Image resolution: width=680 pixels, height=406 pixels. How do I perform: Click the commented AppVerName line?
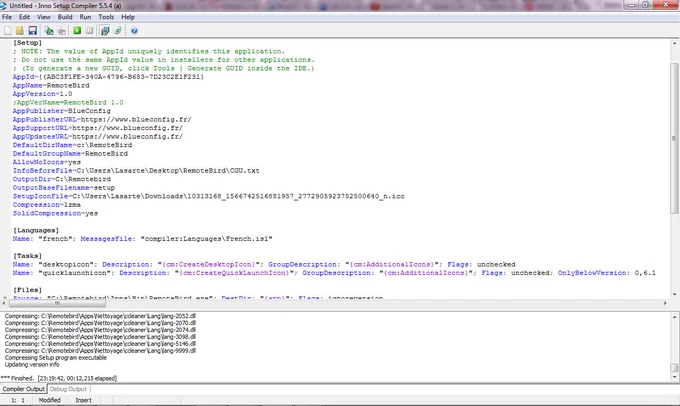click(68, 102)
